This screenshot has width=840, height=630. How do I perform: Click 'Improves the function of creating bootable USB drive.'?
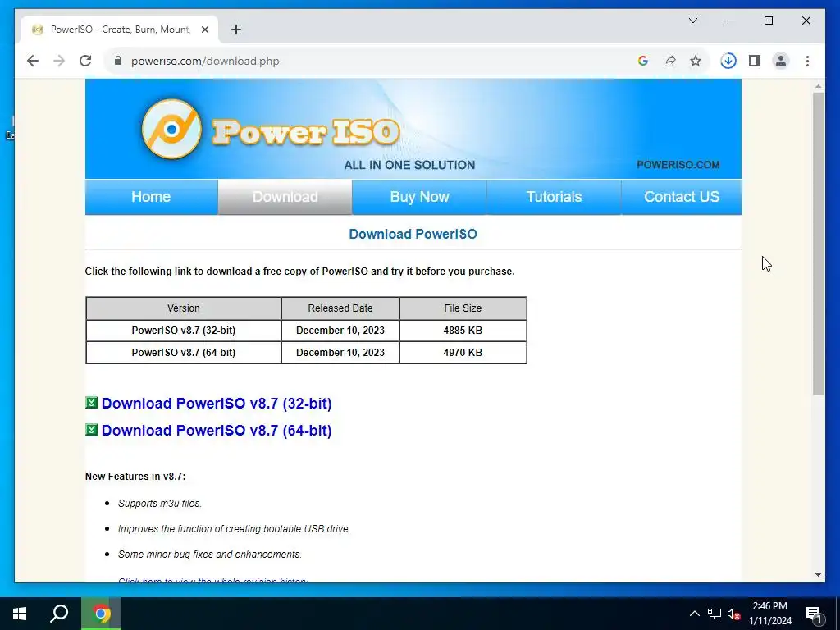click(234, 529)
